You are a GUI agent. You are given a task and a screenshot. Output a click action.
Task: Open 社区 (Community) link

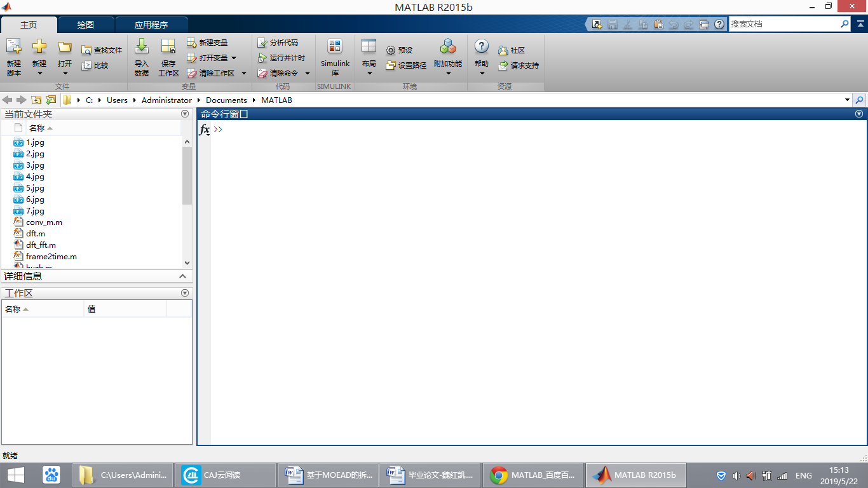(x=512, y=50)
